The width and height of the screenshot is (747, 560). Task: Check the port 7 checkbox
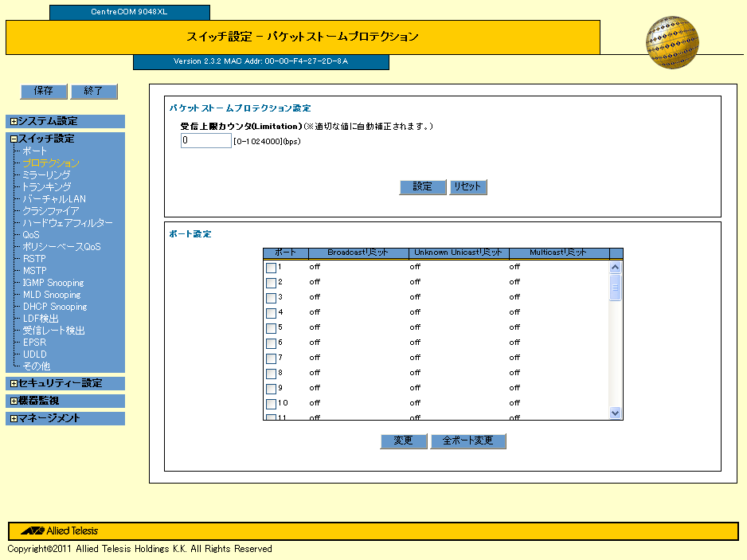271,358
